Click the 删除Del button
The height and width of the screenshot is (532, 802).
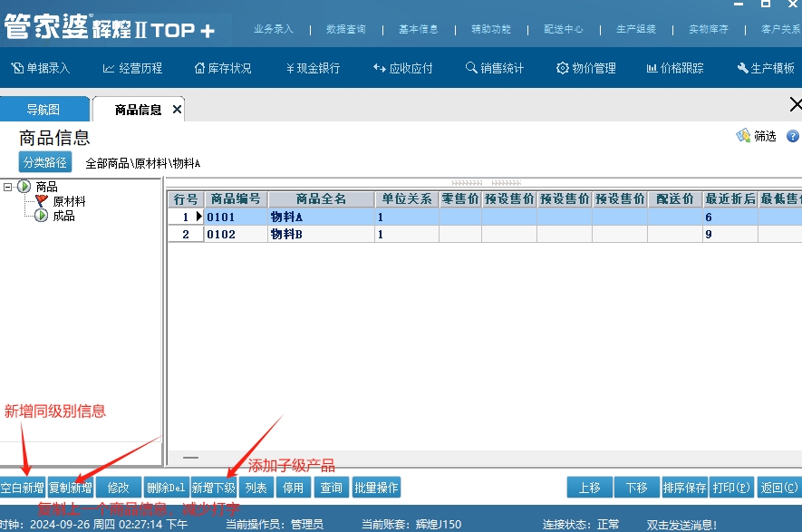point(166,488)
